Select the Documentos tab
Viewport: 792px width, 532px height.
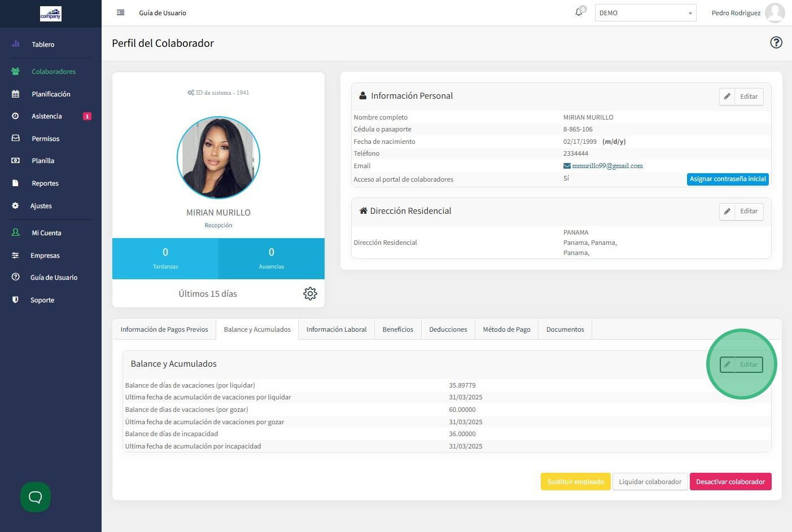pyautogui.click(x=565, y=329)
